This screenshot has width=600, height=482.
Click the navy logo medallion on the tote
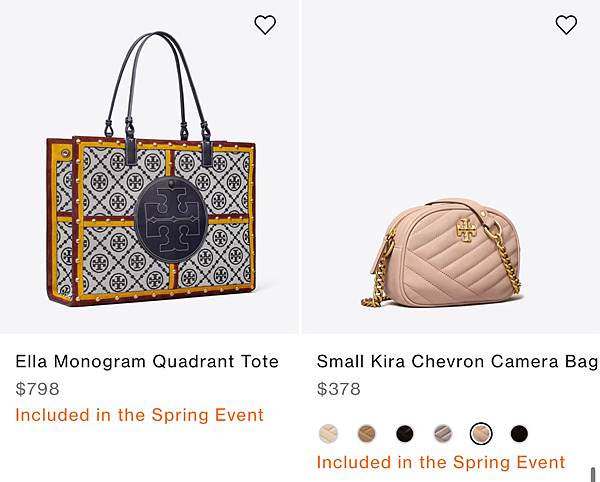pyautogui.click(x=171, y=219)
